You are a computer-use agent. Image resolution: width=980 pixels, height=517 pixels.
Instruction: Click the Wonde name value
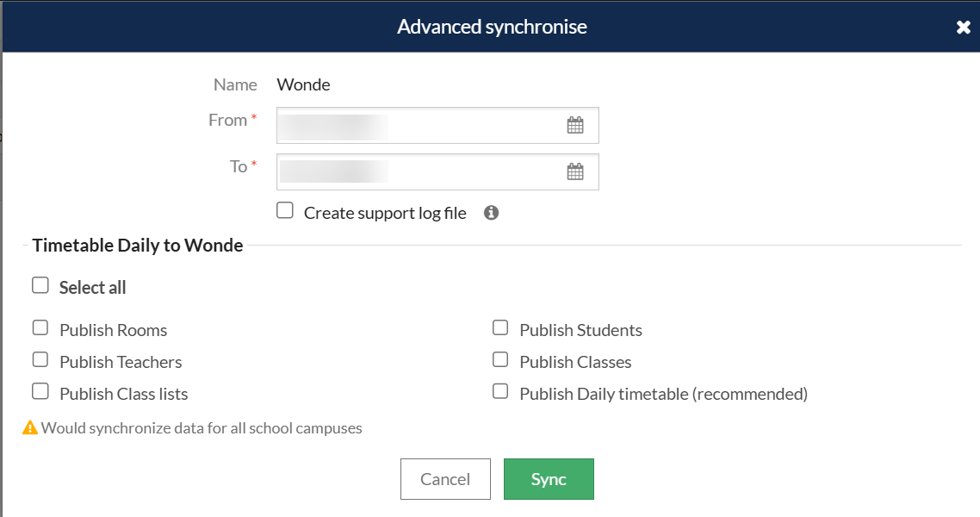(x=303, y=84)
